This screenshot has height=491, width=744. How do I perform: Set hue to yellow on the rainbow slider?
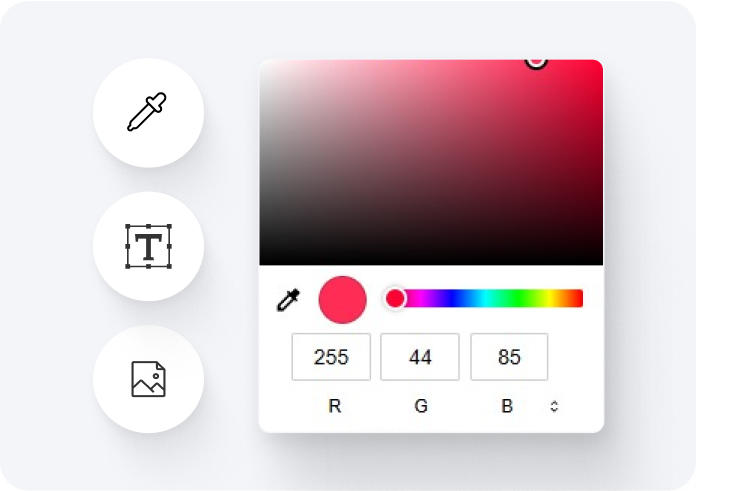(x=550, y=298)
